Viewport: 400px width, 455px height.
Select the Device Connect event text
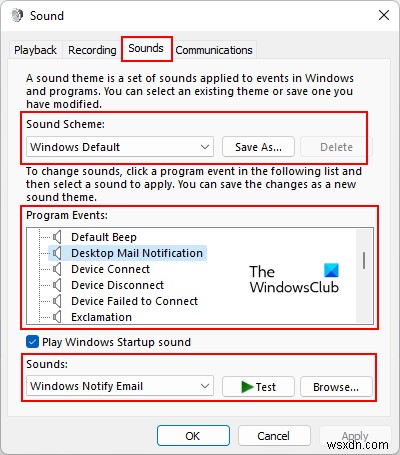[x=110, y=269]
